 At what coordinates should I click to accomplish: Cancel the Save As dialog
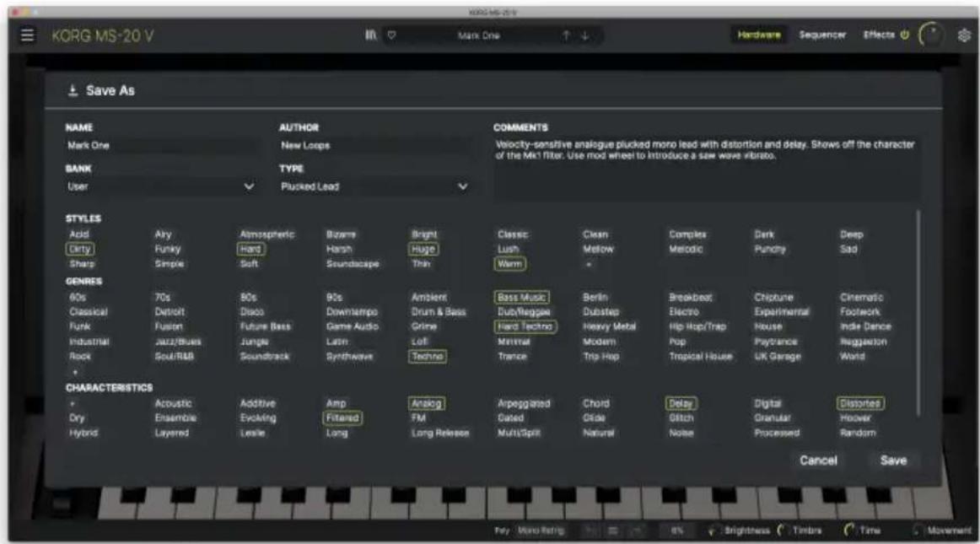pos(818,461)
